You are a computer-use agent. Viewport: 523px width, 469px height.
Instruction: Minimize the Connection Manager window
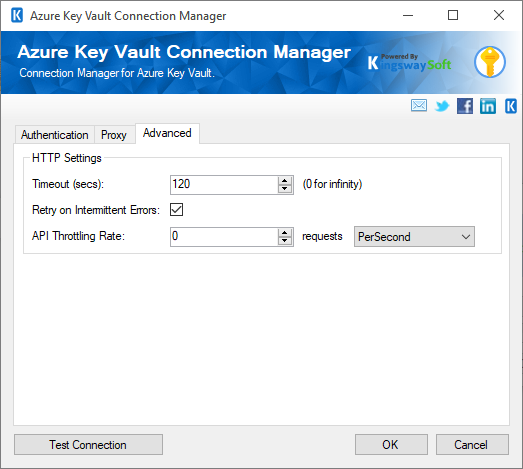pyautogui.click(x=408, y=15)
